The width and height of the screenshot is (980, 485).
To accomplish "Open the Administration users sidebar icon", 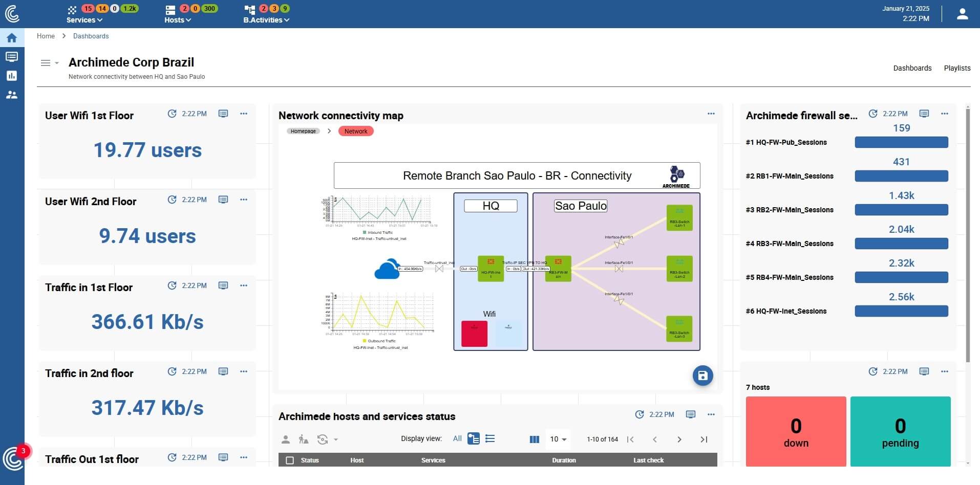I will (12, 95).
